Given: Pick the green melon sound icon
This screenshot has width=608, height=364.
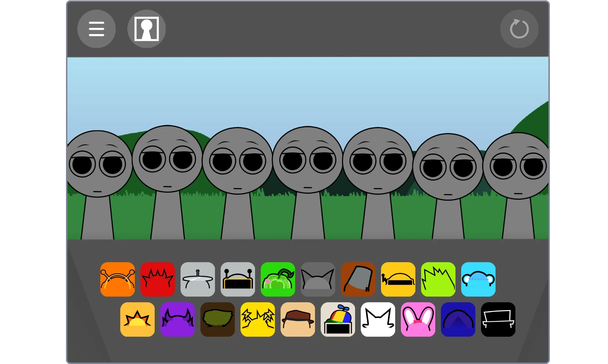Looking at the screenshot, I should click(x=278, y=279).
